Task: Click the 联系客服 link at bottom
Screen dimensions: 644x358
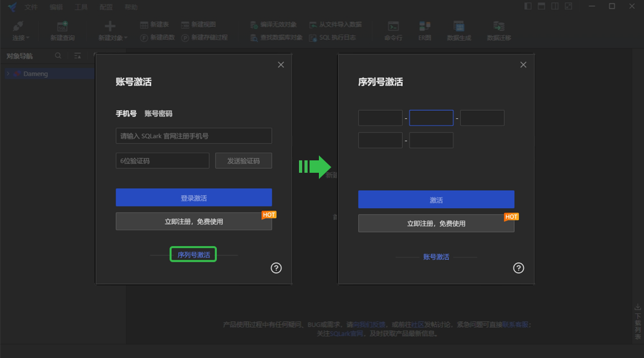Action: tap(515, 324)
